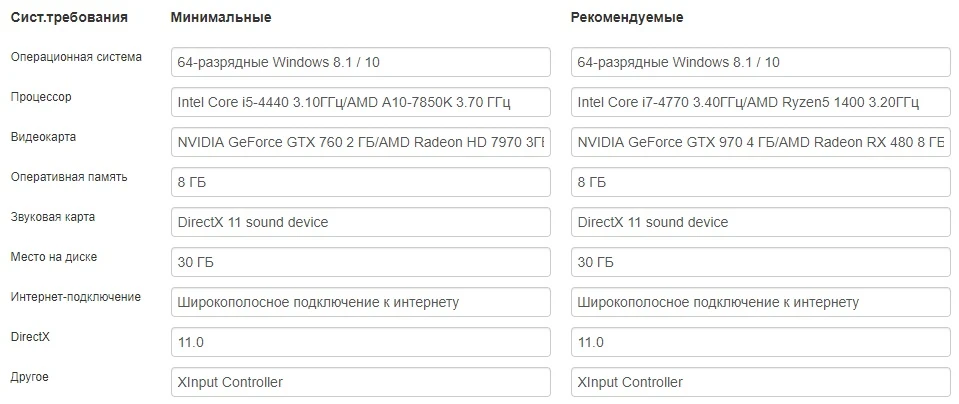The width and height of the screenshot is (959, 404).
Task: Click the recommended operating system field
Action: [760, 62]
